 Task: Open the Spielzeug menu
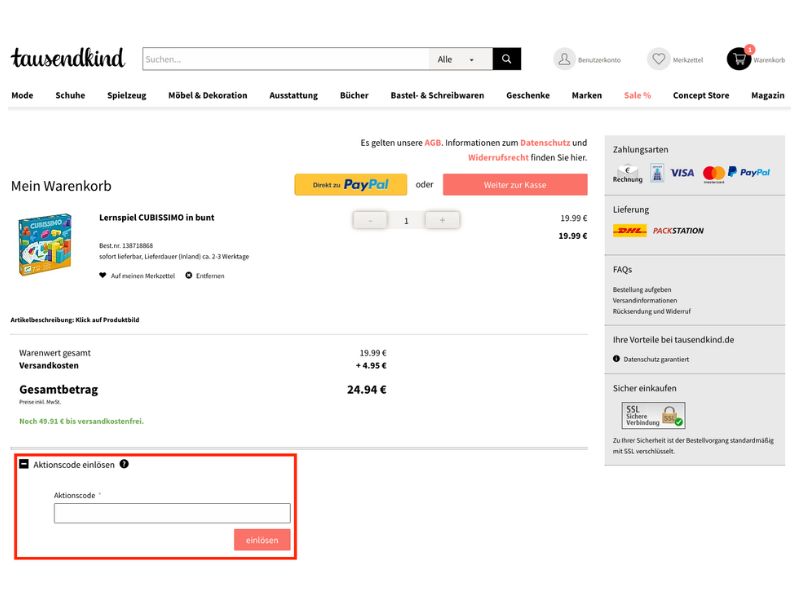coord(127,95)
